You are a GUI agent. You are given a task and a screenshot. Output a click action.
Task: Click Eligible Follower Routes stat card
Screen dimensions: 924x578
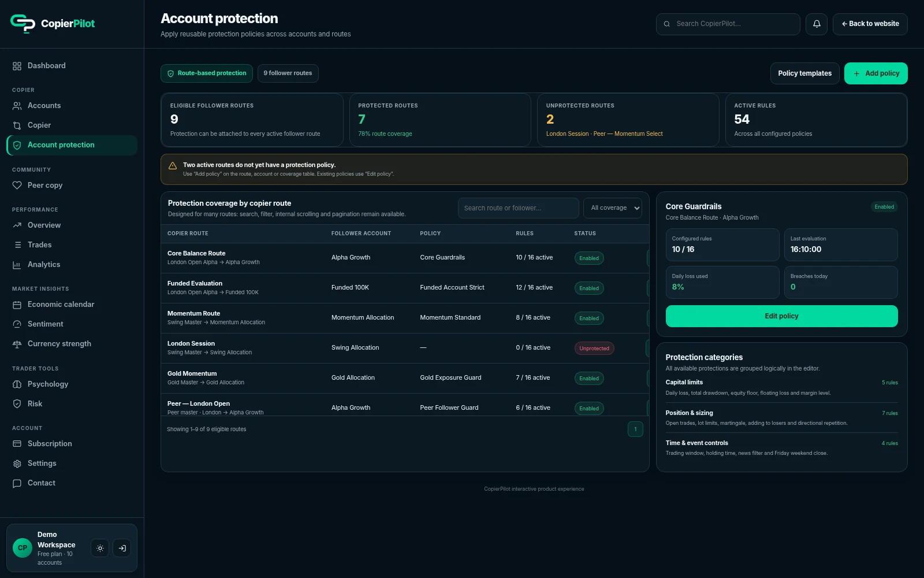[252, 120]
